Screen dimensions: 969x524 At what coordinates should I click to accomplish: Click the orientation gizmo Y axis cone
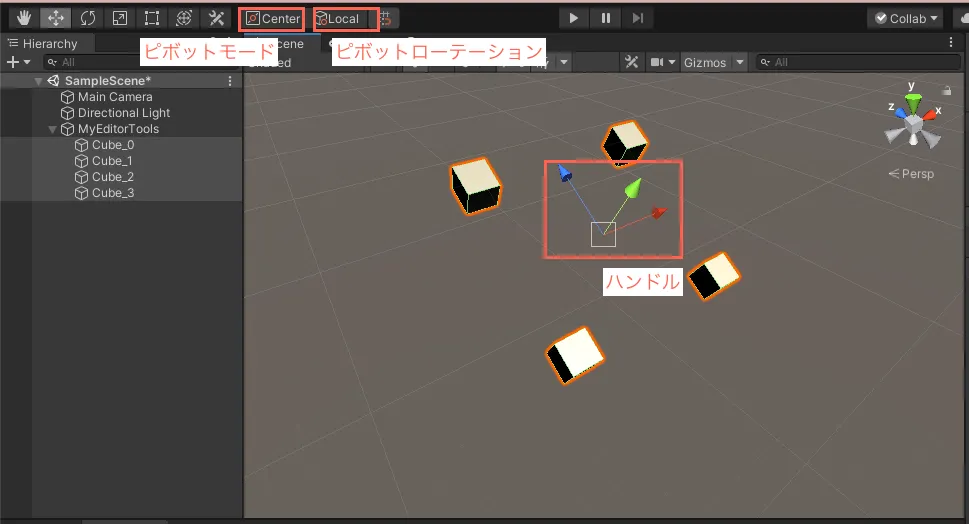point(913,103)
